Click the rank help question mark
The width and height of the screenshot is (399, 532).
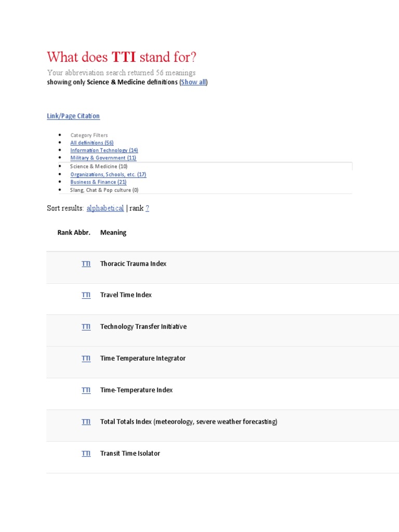[147, 208]
